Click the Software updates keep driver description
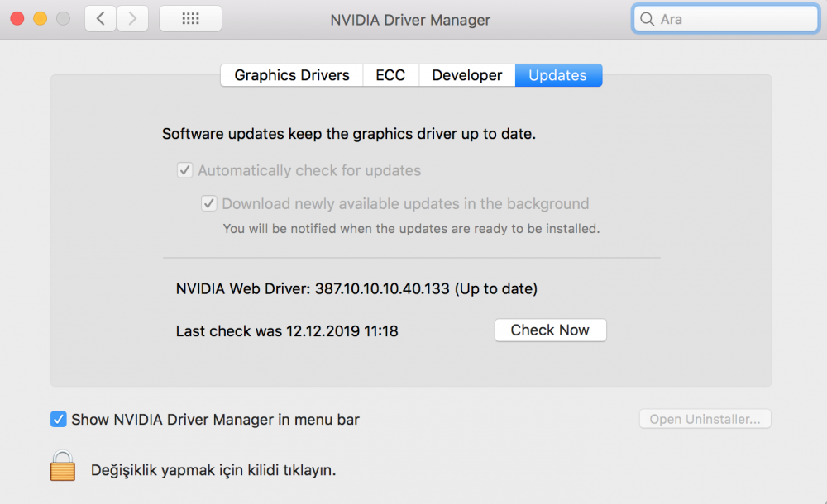The width and height of the screenshot is (827, 504). (349, 134)
